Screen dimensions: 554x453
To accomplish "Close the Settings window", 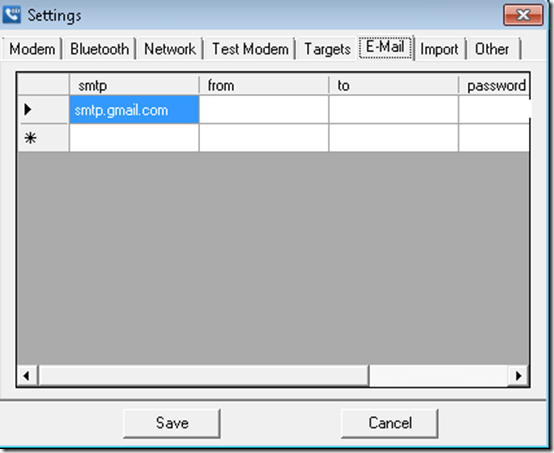I will point(523,15).
